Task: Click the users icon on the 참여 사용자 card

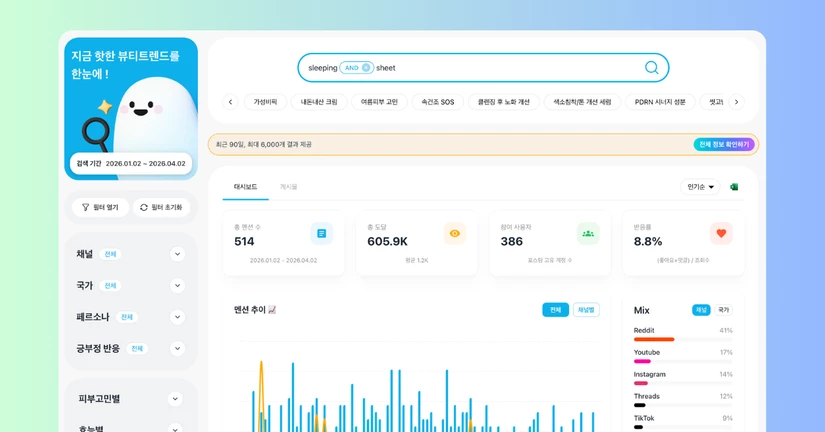Action: tap(588, 233)
